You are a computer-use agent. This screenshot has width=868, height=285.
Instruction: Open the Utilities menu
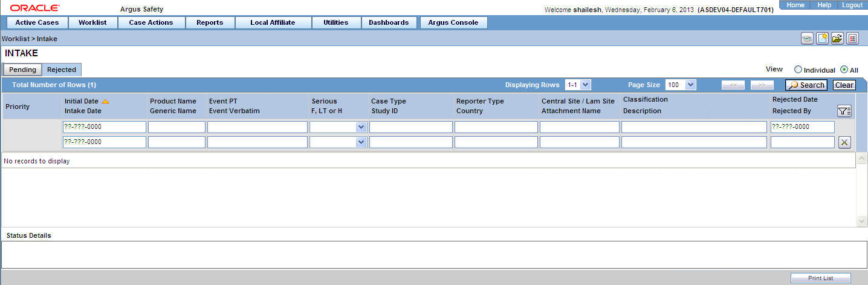(336, 22)
